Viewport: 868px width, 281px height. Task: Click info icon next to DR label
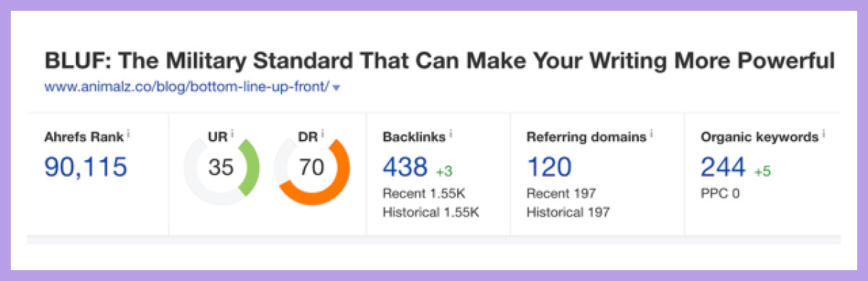coord(322,135)
